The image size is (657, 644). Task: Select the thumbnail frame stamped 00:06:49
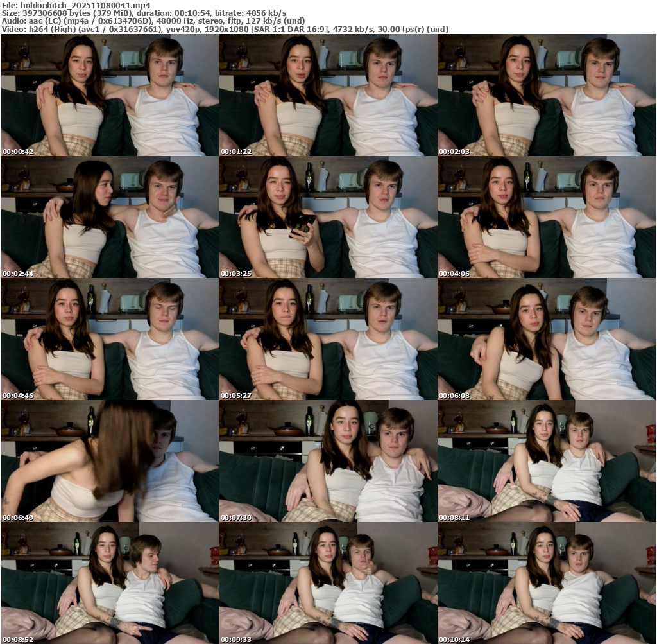tap(110, 461)
